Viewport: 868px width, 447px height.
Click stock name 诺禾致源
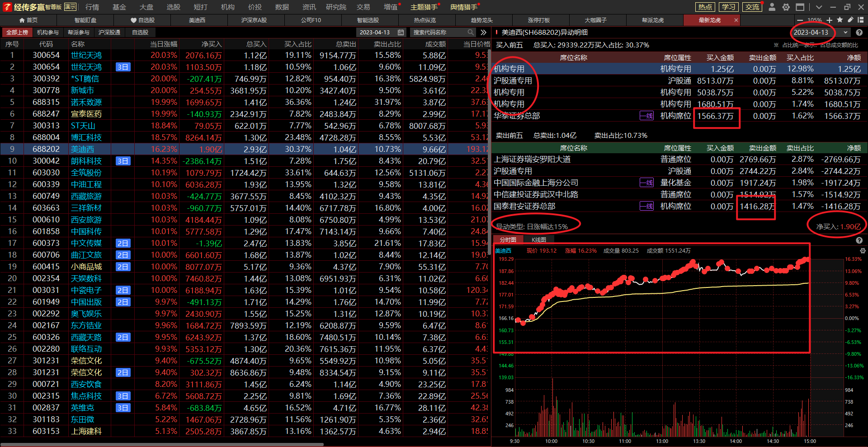86,102
